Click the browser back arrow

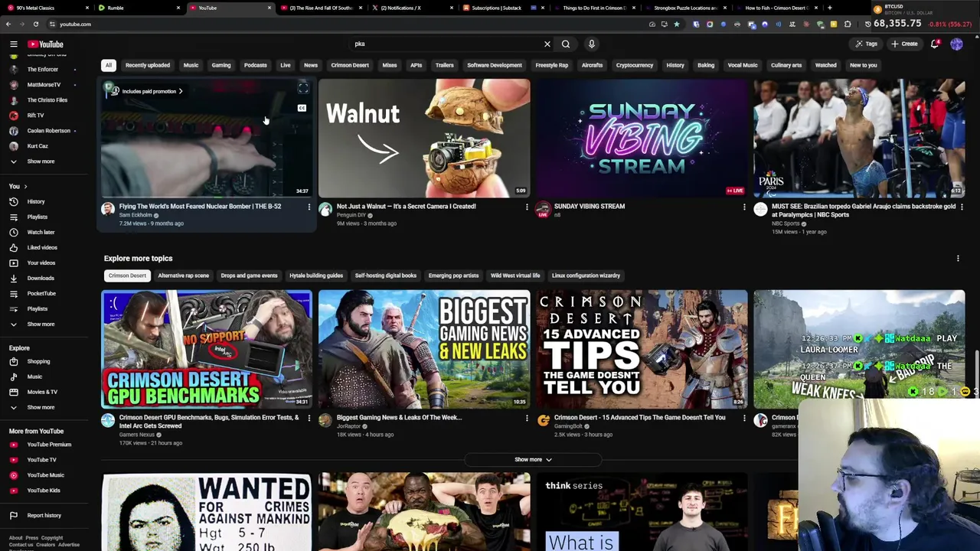tap(8, 24)
